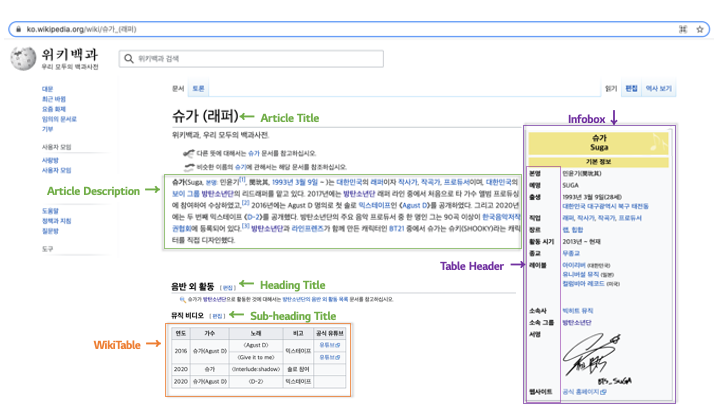This screenshot has height=405, width=720.
Task: Click 기부 sidebar link
Action: 47,129
